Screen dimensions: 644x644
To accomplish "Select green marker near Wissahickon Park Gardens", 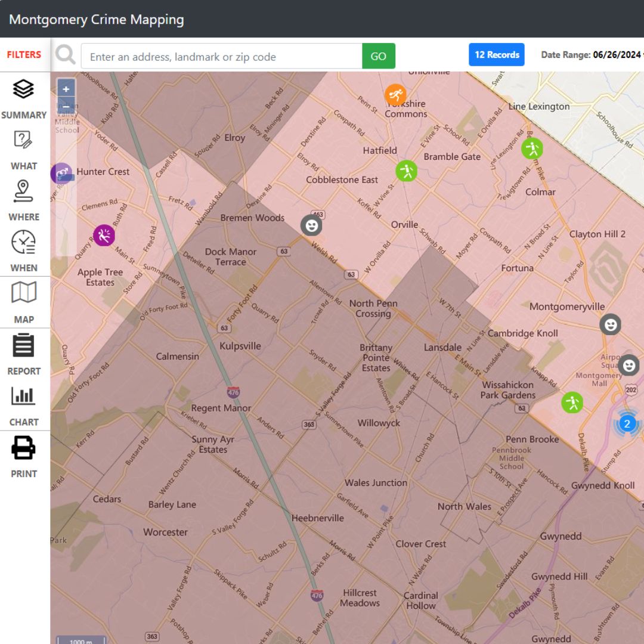I will coord(572,402).
